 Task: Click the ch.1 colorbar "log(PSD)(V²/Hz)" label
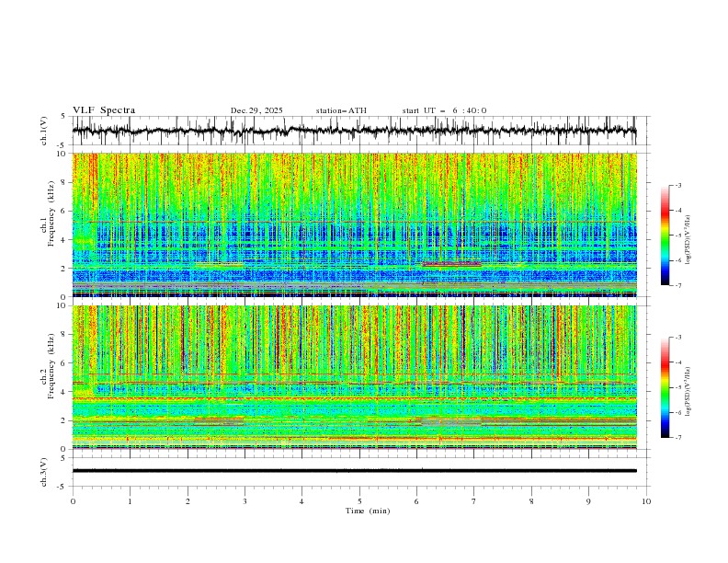688,240
